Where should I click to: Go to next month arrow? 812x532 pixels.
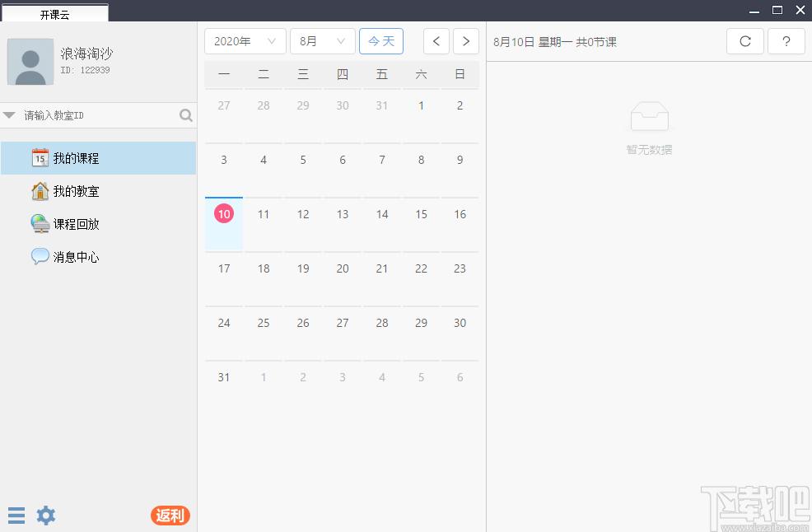pos(466,41)
